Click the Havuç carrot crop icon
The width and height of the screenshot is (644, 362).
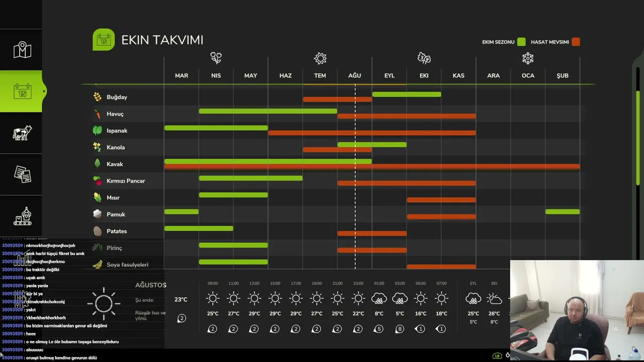(x=97, y=114)
